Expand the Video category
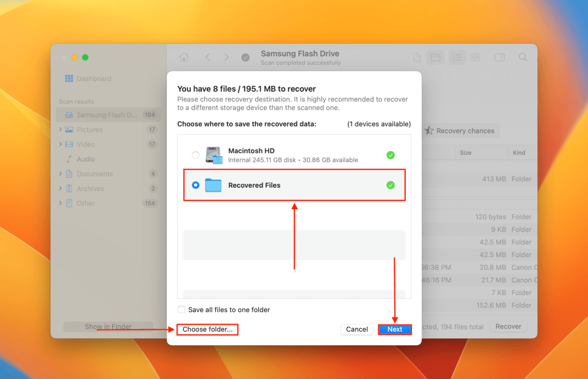 click(60, 144)
